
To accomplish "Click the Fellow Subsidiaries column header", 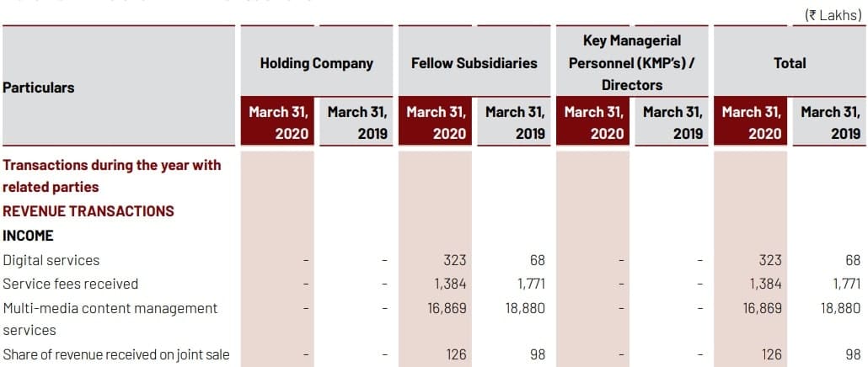I will [474, 63].
